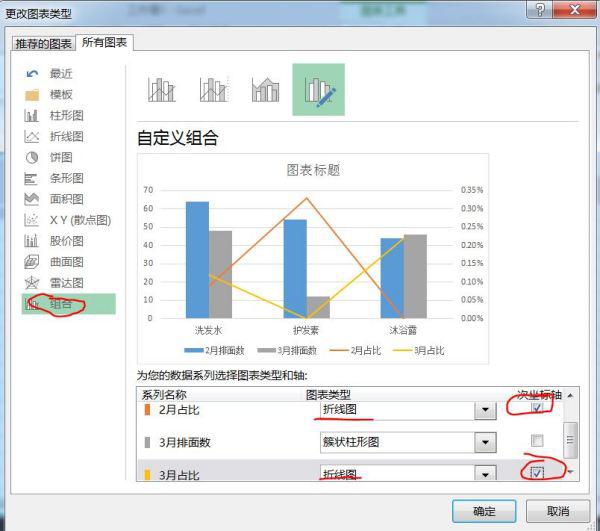Open chart type dropdown for 2月占比

(x=485, y=410)
